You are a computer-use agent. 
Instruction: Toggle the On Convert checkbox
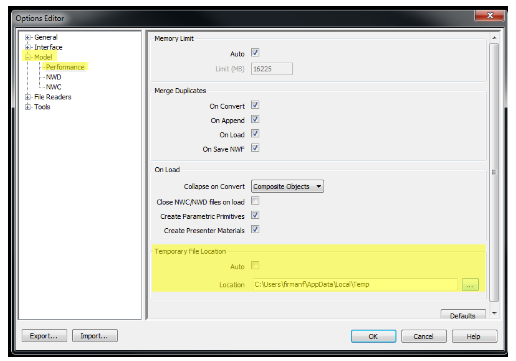pyautogui.click(x=255, y=105)
